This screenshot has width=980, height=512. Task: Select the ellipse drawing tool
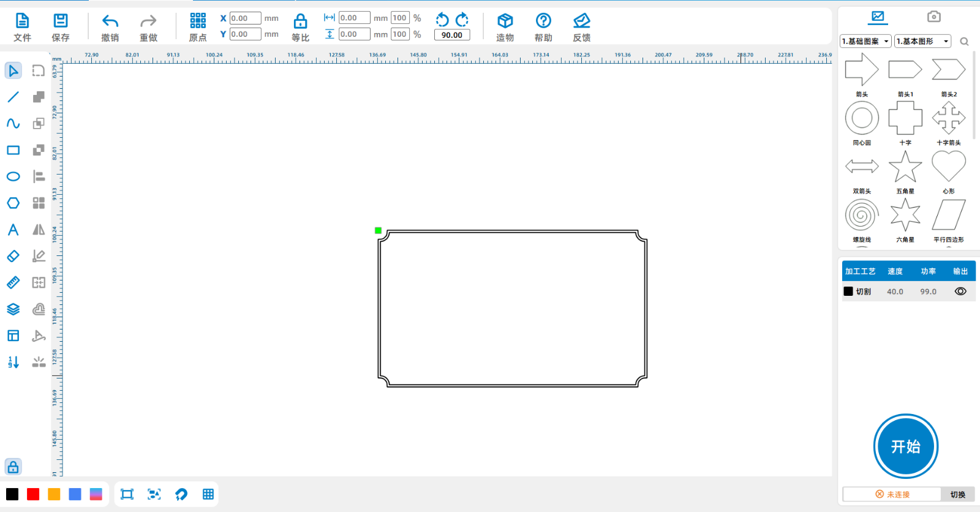(13, 177)
